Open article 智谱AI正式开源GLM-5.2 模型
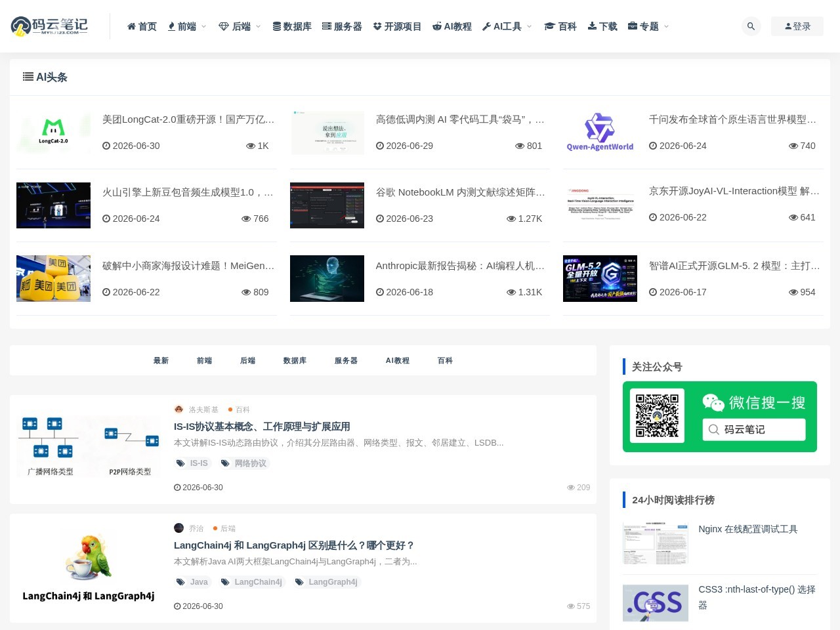840x630 pixels. (734, 266)
